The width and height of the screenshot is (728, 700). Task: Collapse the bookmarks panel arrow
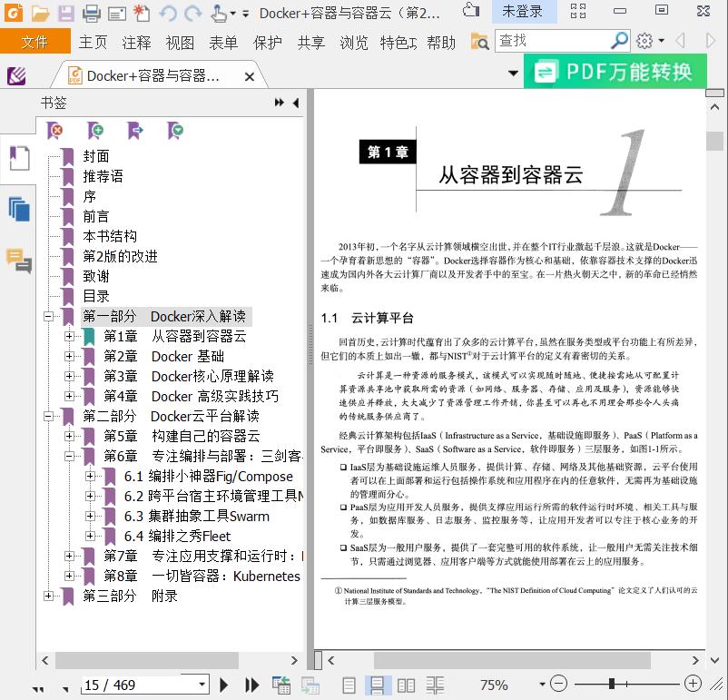(296, 103)
